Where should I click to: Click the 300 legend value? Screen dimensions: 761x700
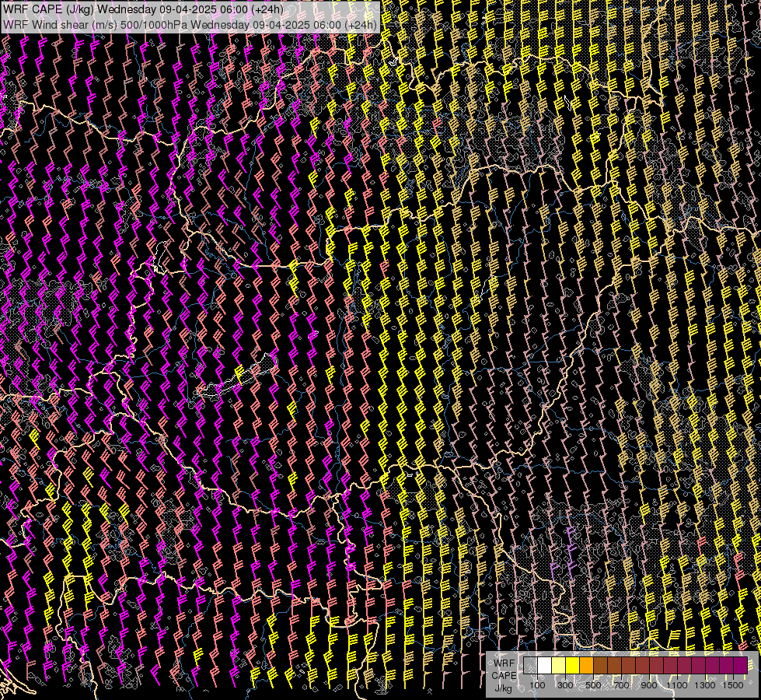[565, 685]
